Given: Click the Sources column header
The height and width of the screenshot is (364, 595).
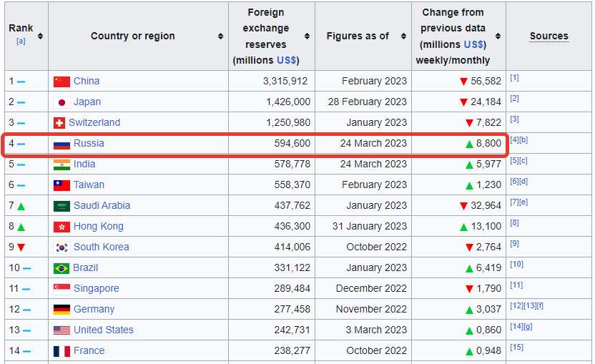Looking at the screenshot, I should 549,36.
